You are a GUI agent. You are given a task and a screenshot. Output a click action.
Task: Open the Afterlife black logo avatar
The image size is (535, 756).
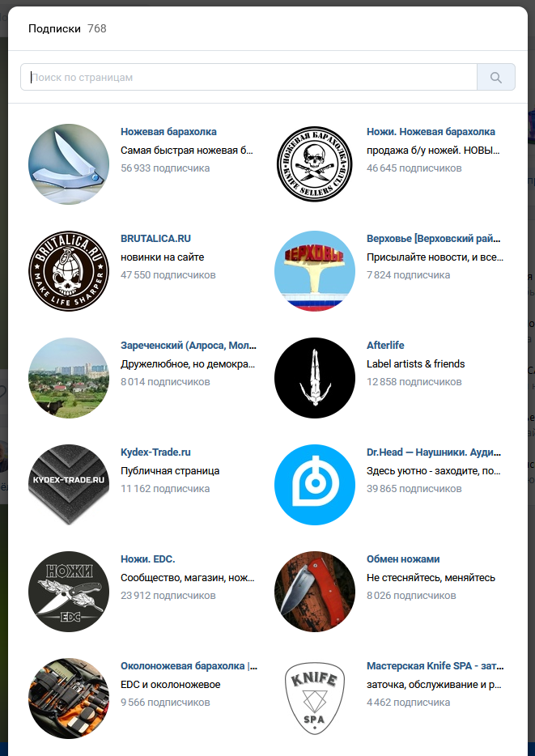pyautogui.click(x=315, y=378)
